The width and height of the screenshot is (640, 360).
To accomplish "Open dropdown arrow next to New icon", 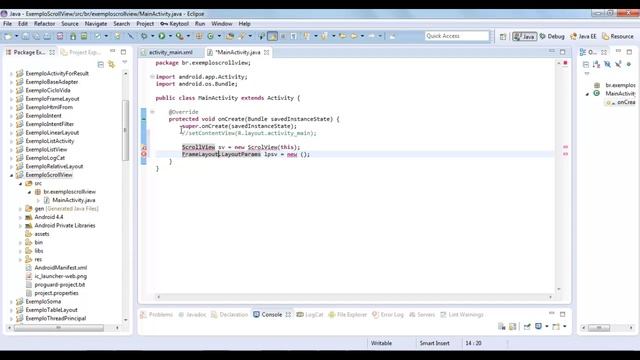I will [16, 36].
